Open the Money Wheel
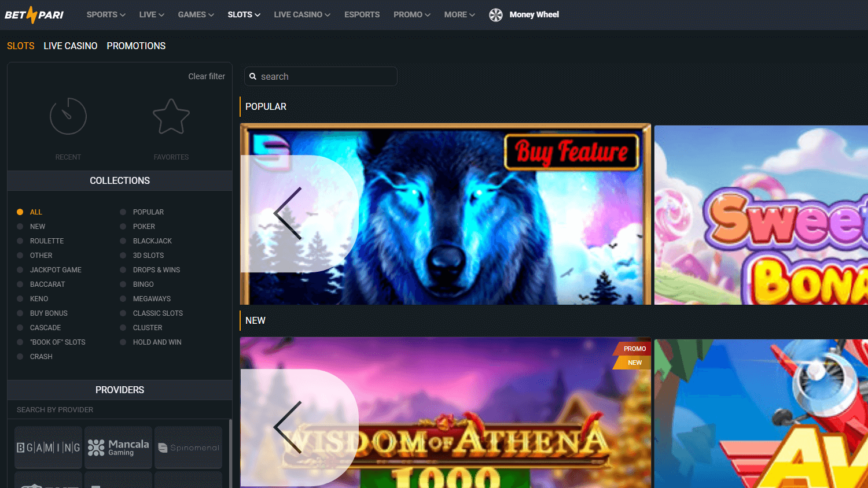 524,14
